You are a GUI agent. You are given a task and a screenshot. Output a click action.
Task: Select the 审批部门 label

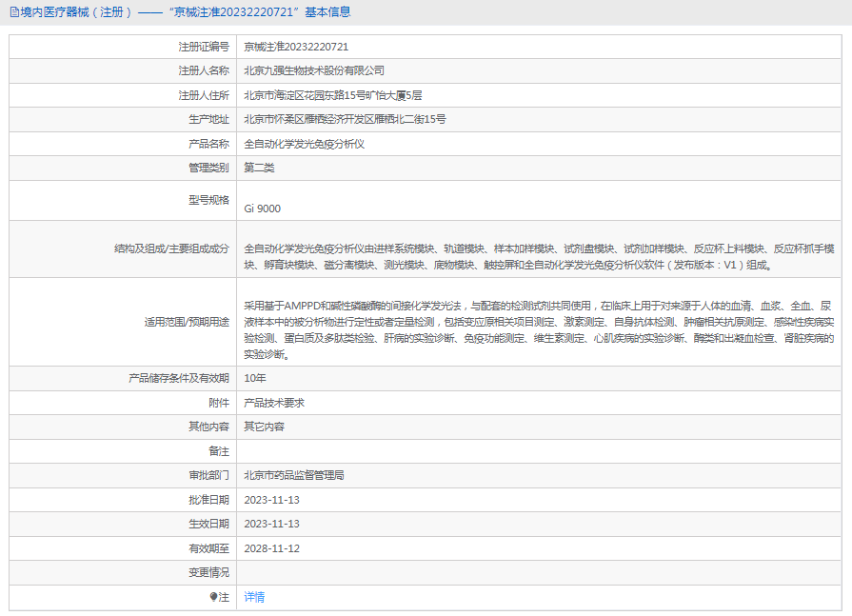(x=208, y=475)
